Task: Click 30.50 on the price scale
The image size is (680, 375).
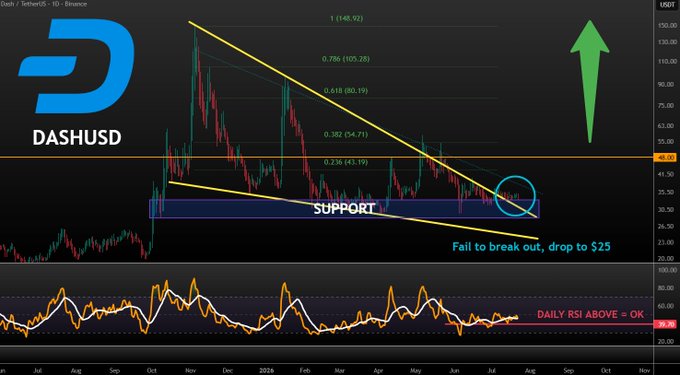Action: click(667, 209)
